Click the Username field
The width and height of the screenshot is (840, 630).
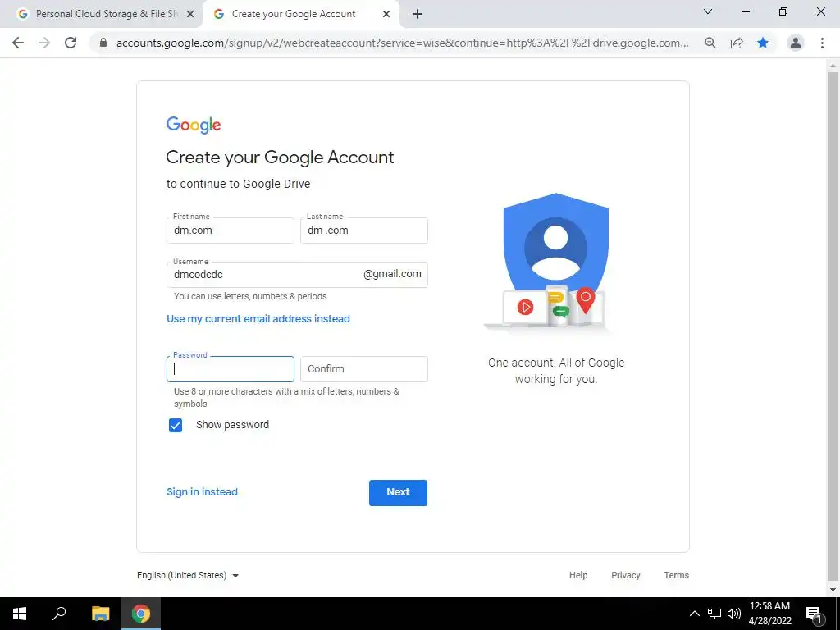point(297,275)
